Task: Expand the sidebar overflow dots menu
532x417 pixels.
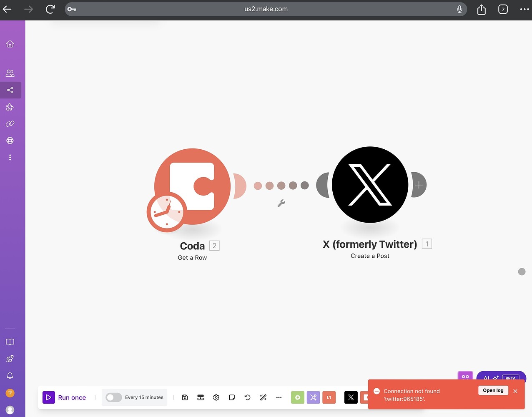Action: coord(10,157)
